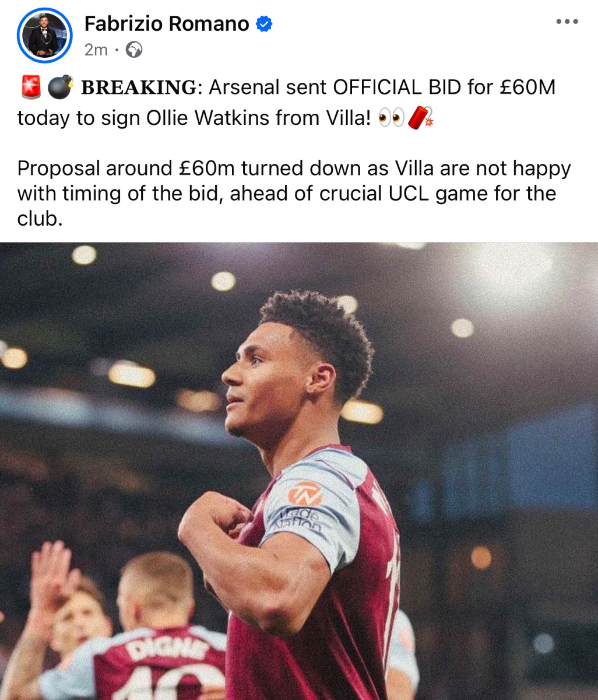
Task: Select the OFFICIAL BID text in headline
Action: coord(396,87)
